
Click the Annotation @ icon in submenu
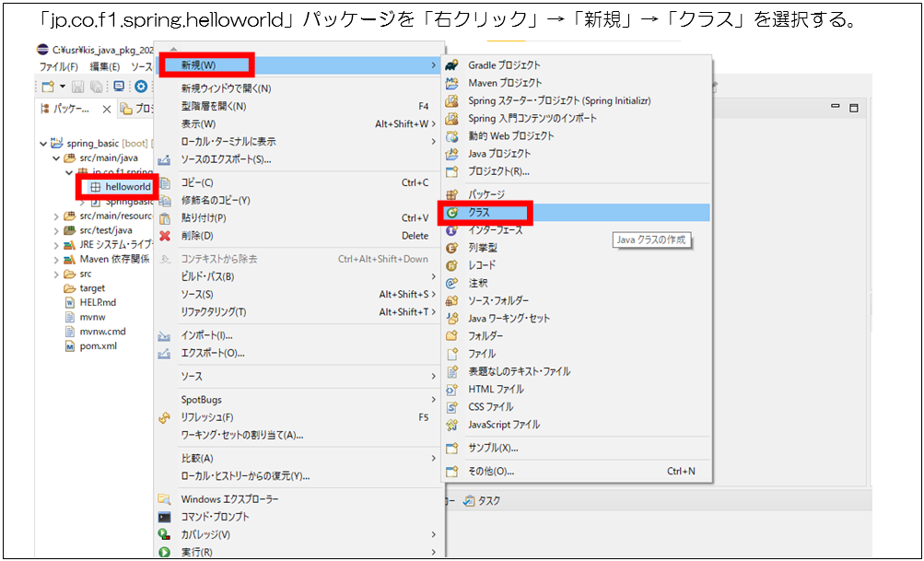tap(452, 283)
